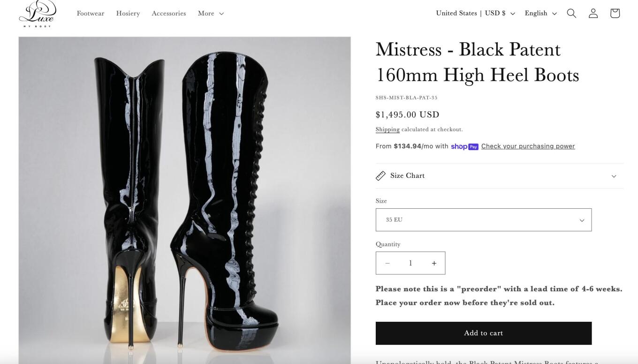Decrease quantity with the minus icon

(x=387, y=263)
